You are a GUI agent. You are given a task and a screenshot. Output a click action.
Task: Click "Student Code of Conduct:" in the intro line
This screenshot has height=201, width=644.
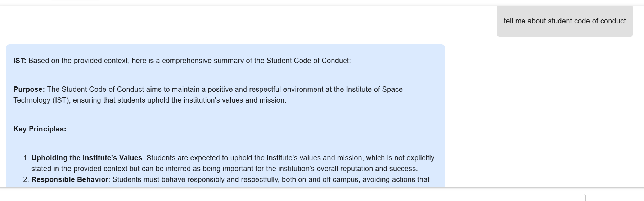(309, 61)
